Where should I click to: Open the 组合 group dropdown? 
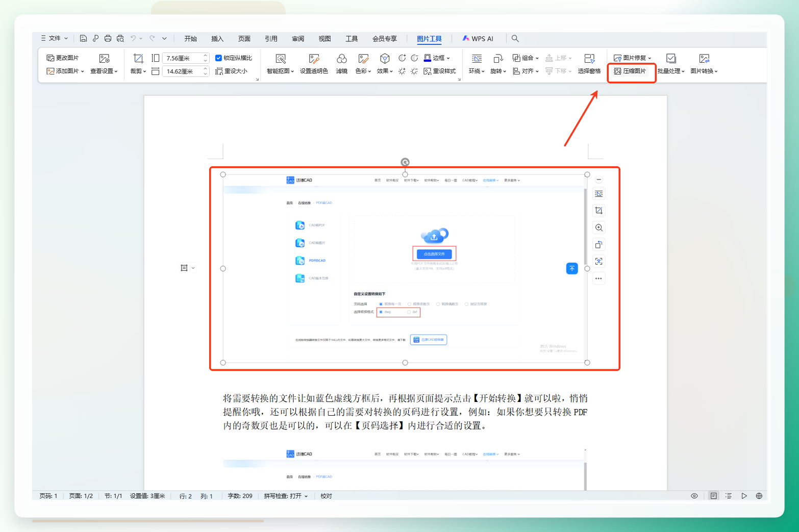526,58
